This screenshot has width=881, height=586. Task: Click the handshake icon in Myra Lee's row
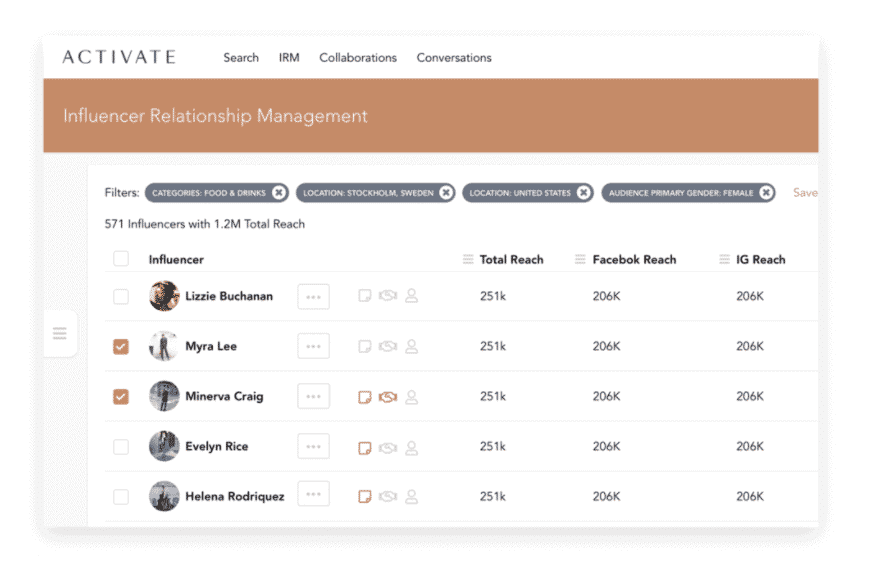(388, 346)
